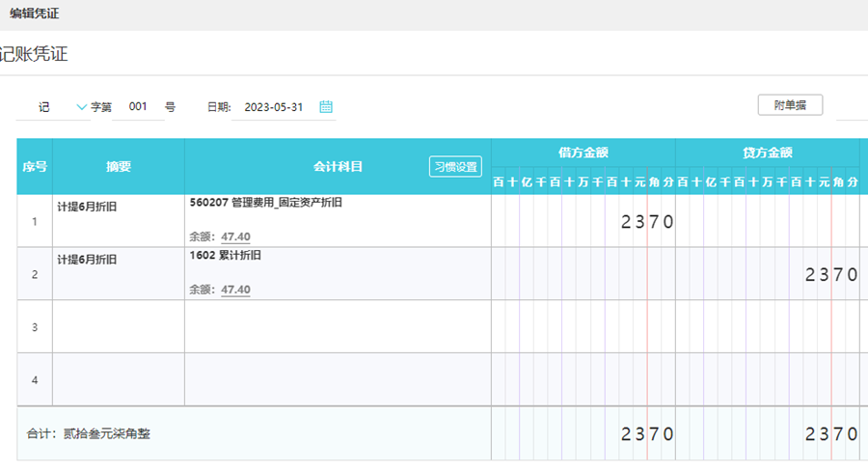Click the debit total 2370 in the footer
The width and height of the screenshot is (868, 473).
[646, 433]
